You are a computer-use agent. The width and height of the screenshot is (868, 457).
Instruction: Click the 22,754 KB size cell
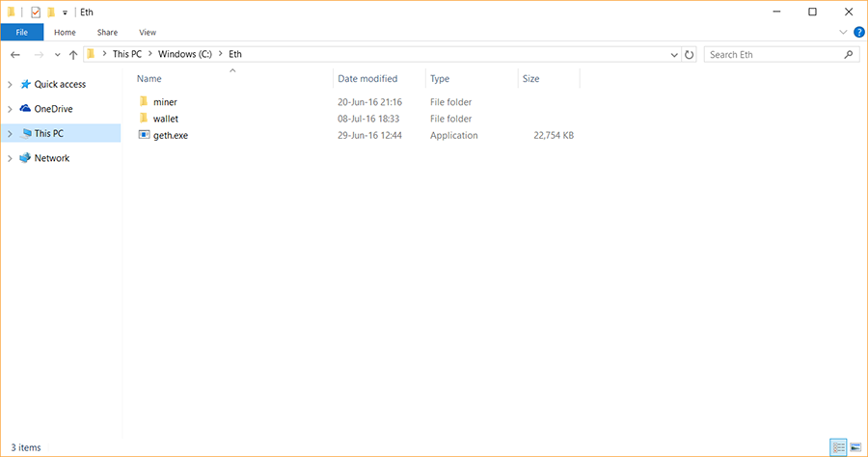tap(554, 135)
